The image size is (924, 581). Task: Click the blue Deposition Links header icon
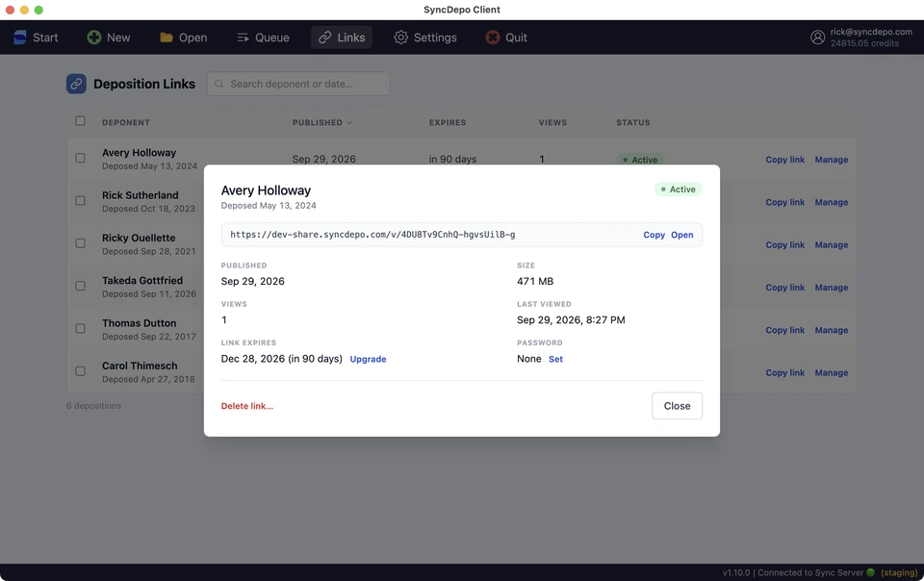point(76,84)
